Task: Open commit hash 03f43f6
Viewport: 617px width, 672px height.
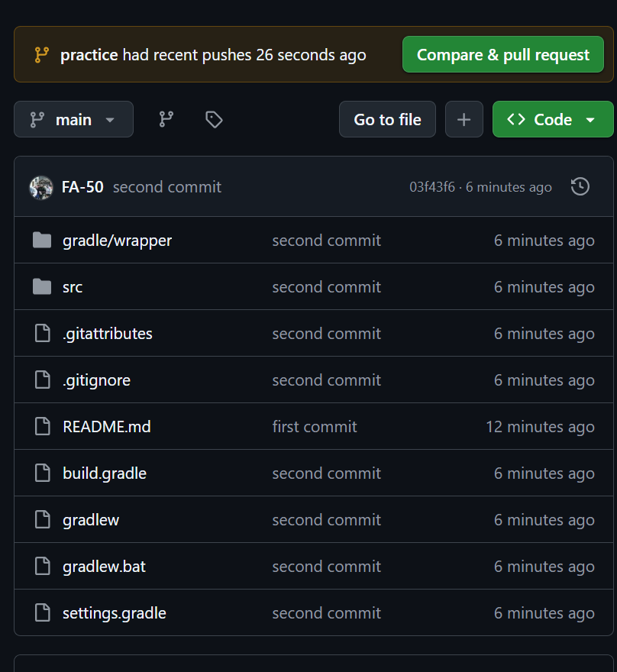Action: (432, 187)
